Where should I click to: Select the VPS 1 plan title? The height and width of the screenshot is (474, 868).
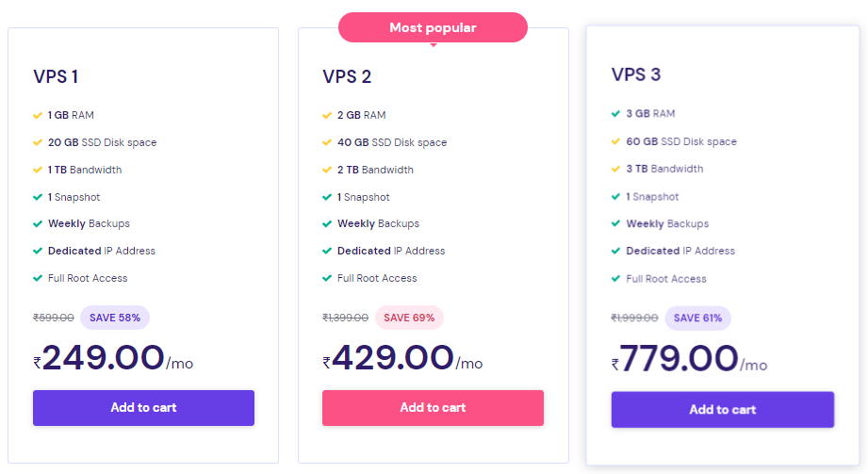tap(56, 76)
